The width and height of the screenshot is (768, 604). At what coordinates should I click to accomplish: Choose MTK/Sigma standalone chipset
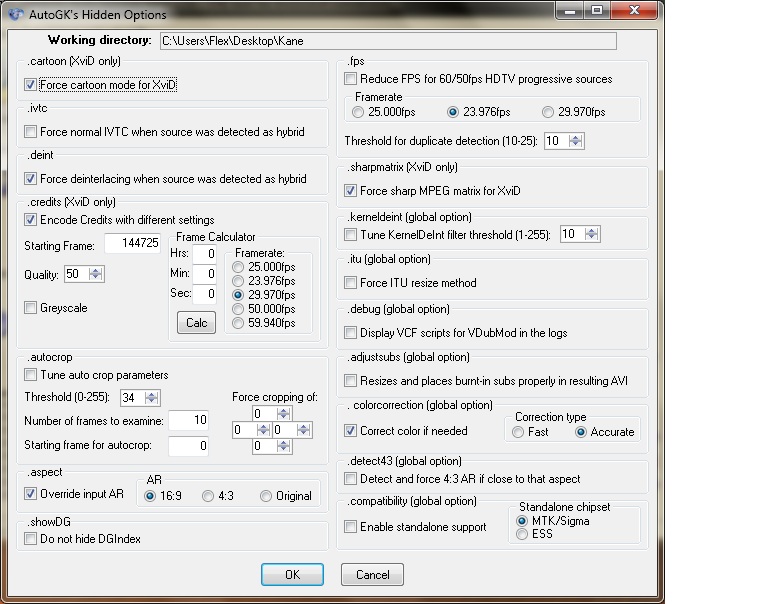click(x=522, y=521)
